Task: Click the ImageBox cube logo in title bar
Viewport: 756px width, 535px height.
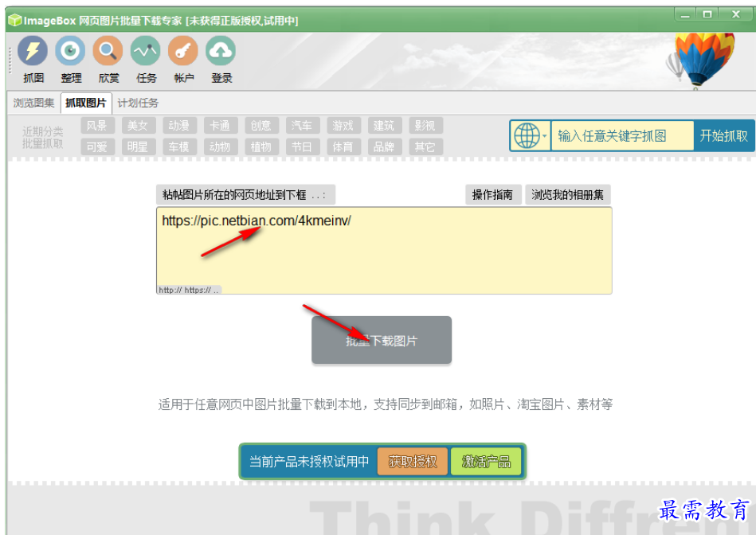Action: pos(15,20)
